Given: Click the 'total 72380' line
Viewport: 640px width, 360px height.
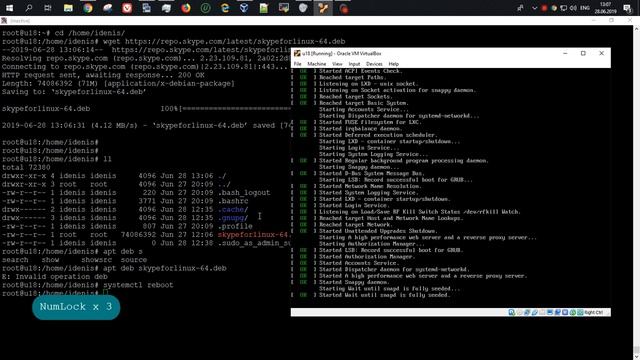Looking at the screenshot, I should click(x=26, y=167).
